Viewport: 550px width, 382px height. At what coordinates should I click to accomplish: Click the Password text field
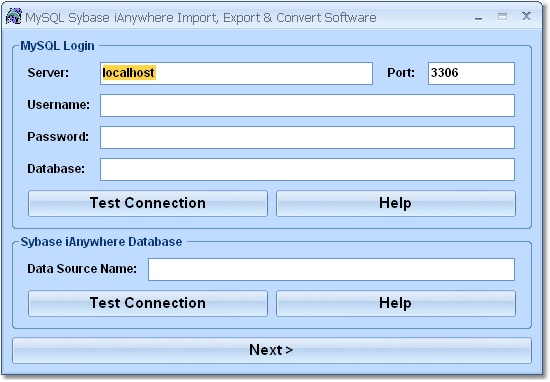click(307, 137)
